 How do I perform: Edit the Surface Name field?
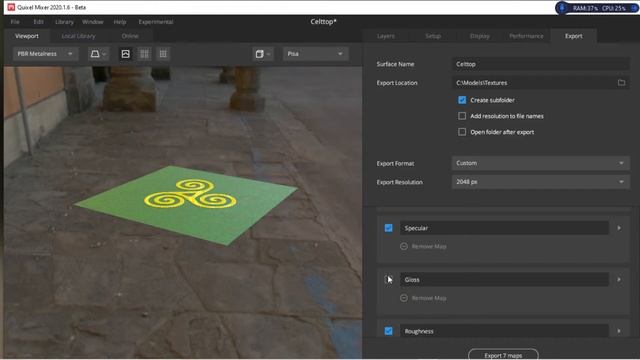pos(540,64)
